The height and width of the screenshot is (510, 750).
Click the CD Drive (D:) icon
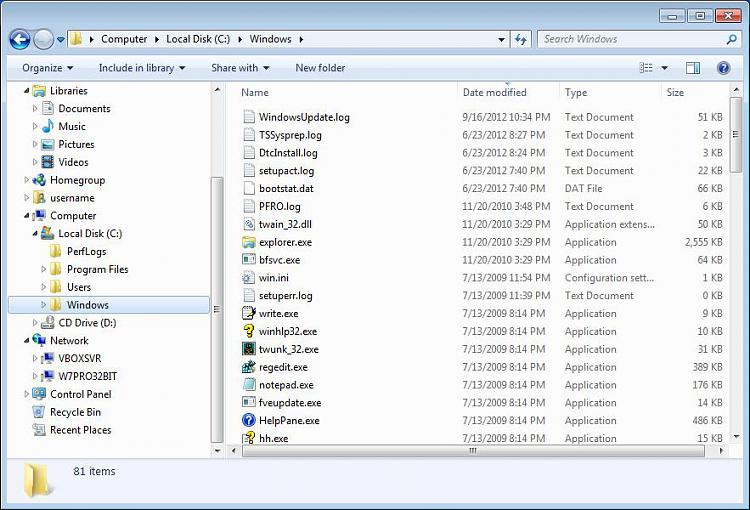[47, 323]
